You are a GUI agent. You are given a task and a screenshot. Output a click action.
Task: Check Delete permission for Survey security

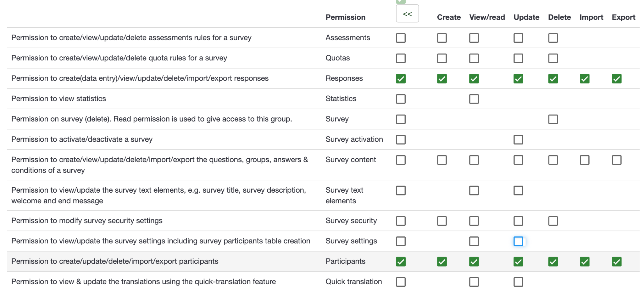tap(553, 221)
